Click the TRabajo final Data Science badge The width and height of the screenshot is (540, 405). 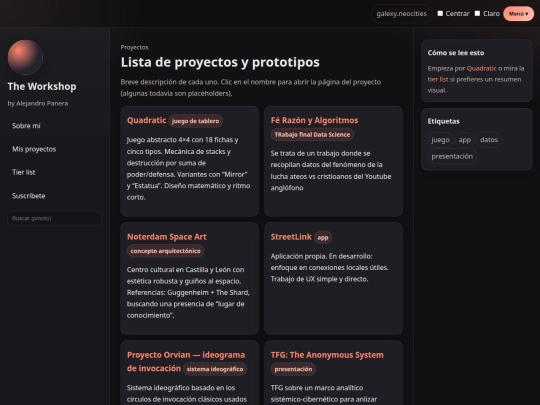(x=312, y=135)
